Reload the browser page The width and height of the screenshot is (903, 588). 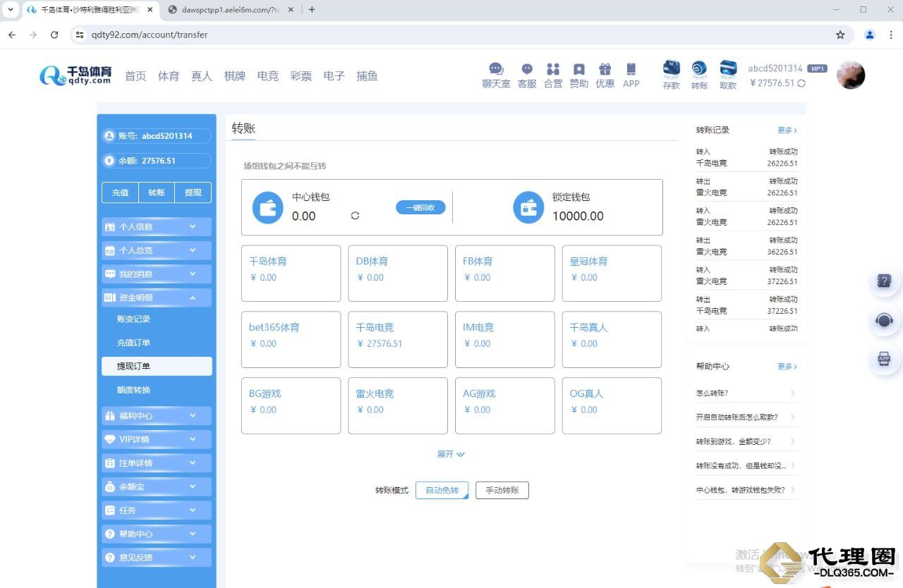coord(54,35)
